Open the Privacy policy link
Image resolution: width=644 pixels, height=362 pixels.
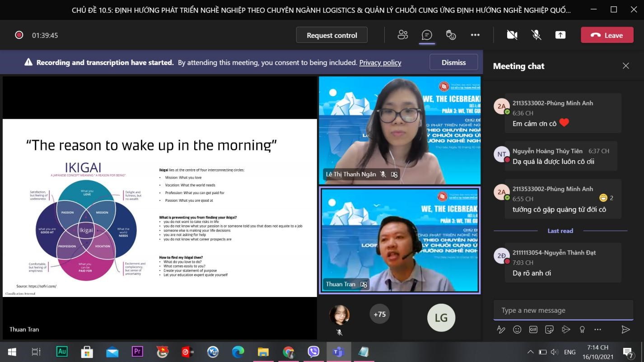tap(380, 63)
